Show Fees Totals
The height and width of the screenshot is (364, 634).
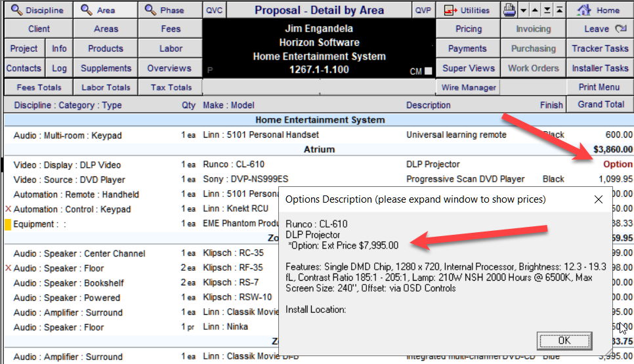tap(39, 87)
